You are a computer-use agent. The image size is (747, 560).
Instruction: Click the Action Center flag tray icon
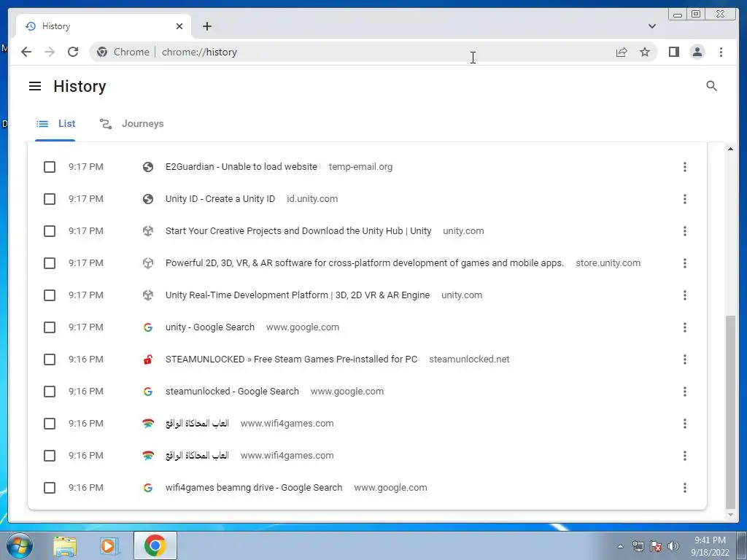pos(656,546)
